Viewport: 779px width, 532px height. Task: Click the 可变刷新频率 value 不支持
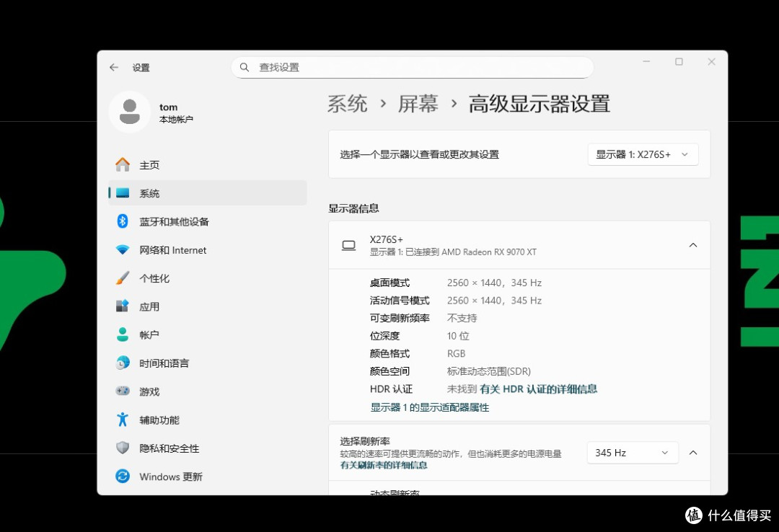pyautogui.click(x=462, y=318)
